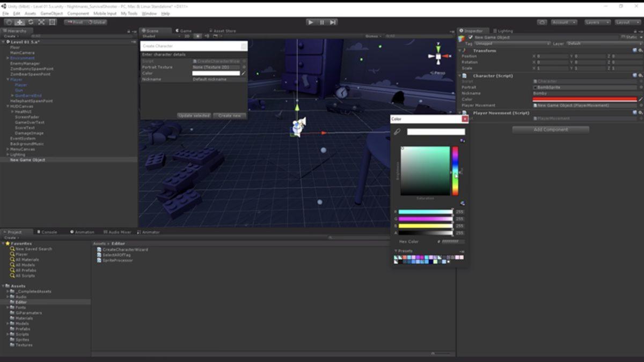Select the Rotate tool in the toolbar
Viewport: 644px width, 362px height.
[31, 22]
